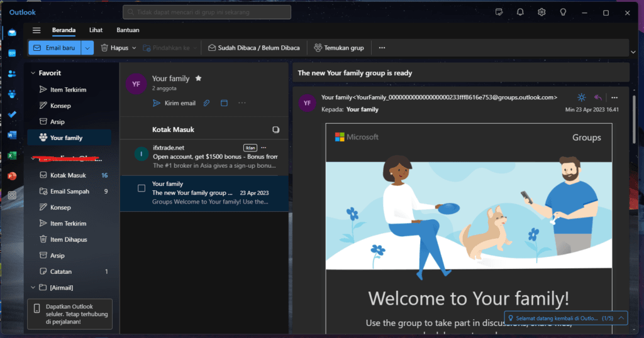Open more actions on the open message

614,97
